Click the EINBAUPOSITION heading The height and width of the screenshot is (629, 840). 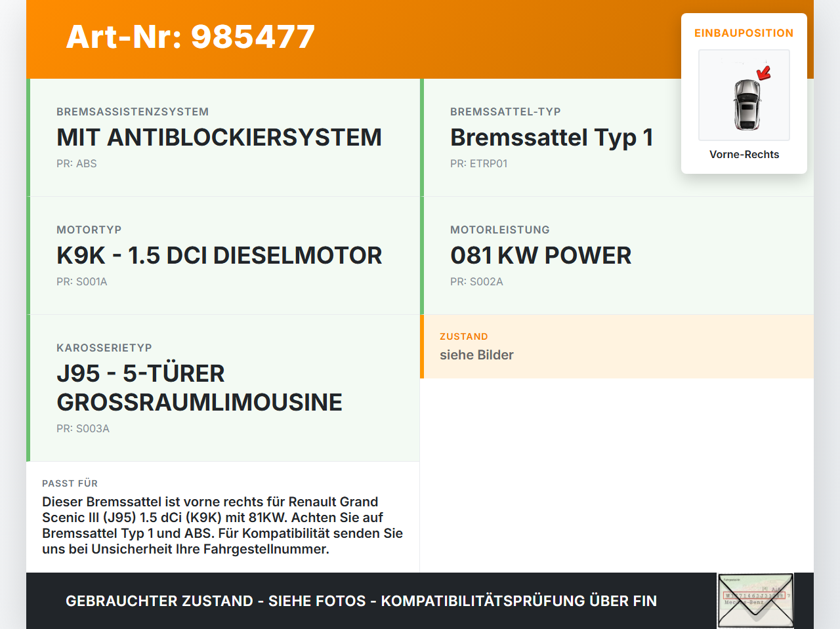(744, 33)
